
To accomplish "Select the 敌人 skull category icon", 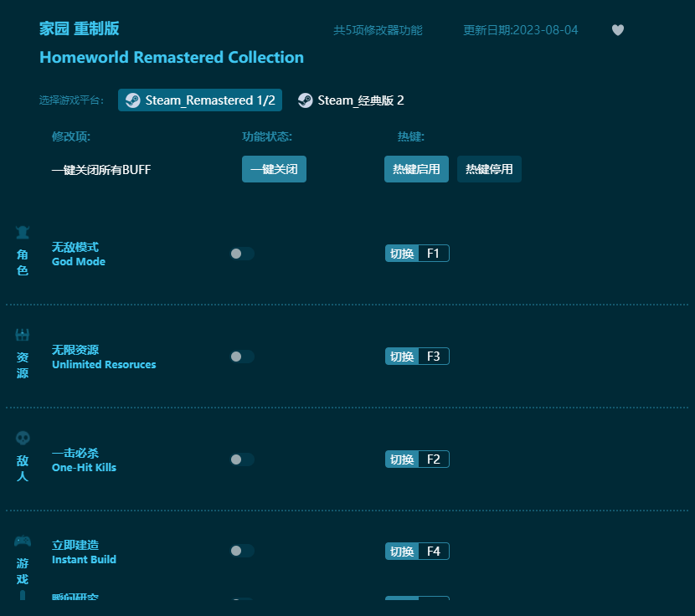I will pyautogui.click(x=23, y=438).
